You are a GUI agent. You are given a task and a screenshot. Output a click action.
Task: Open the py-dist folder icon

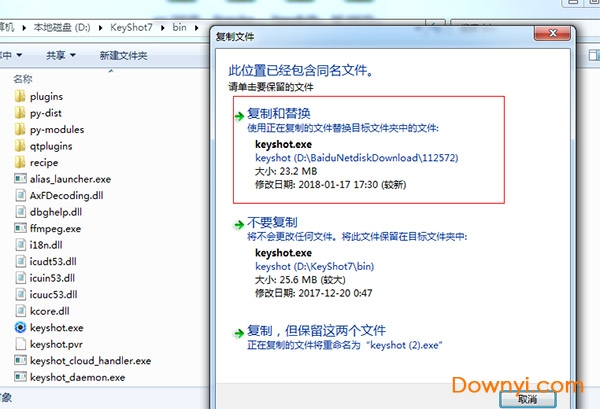20,113
